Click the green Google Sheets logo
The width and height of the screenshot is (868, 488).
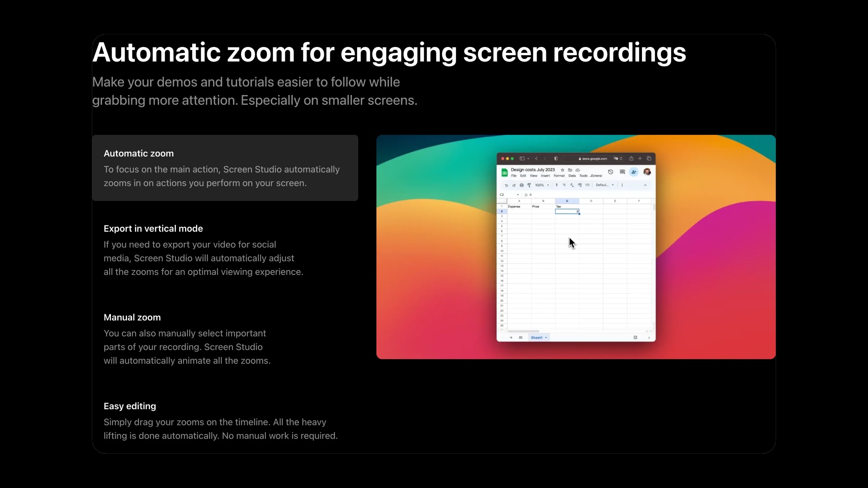click(504, 173)
